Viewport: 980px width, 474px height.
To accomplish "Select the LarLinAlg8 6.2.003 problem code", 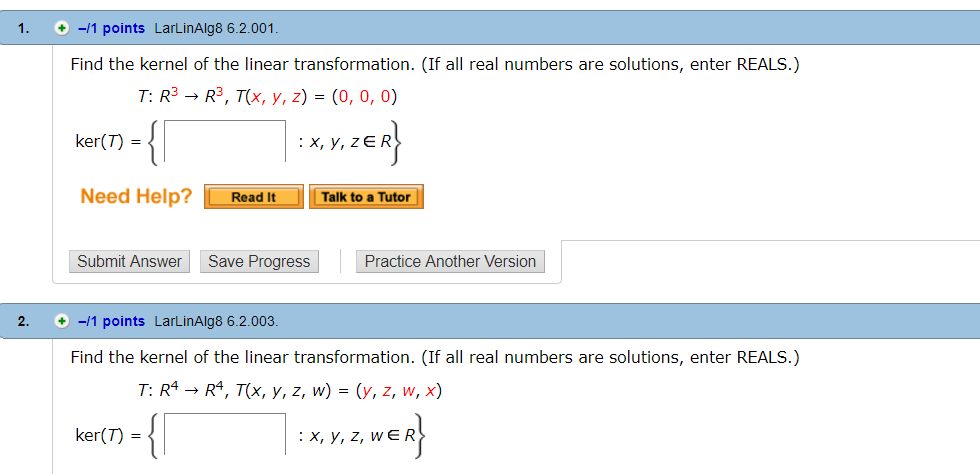I will pos(217,321).
